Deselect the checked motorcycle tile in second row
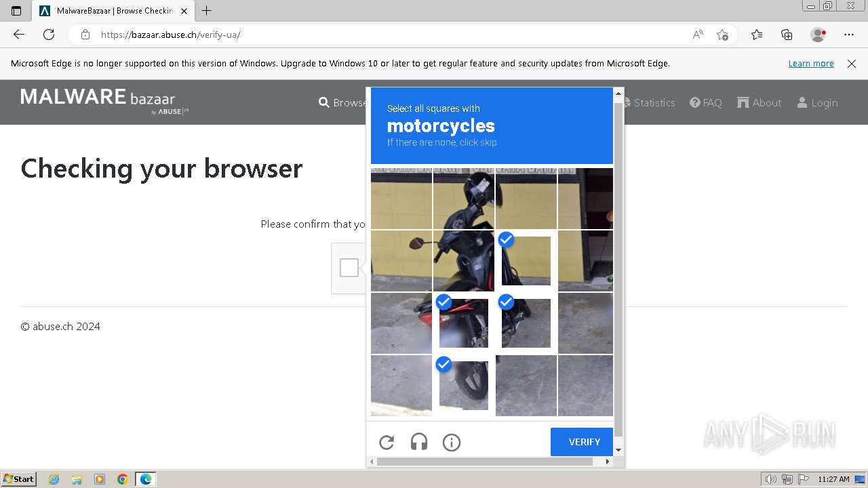The image size is (868, 488). coord(526,261)
